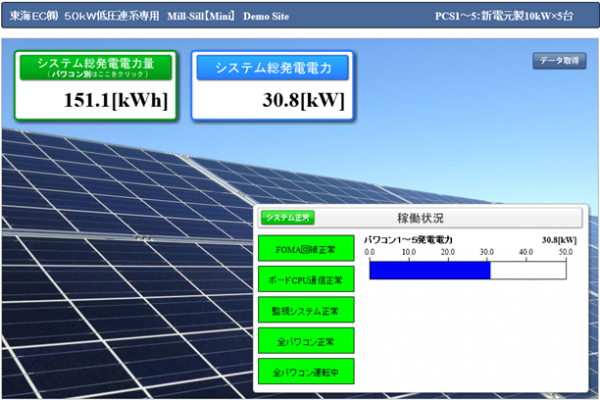Viewport: 600px width, 400px height.
Task: Click the データ取得 button
Action: [x=558, y=62]
